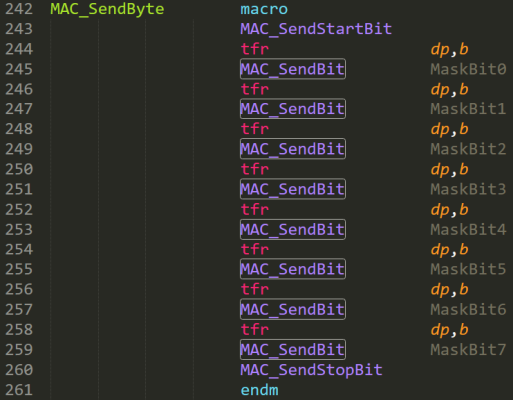Click the MaskBit3 operand
This screenshot has height=400, width=513.
pos(468,189)
